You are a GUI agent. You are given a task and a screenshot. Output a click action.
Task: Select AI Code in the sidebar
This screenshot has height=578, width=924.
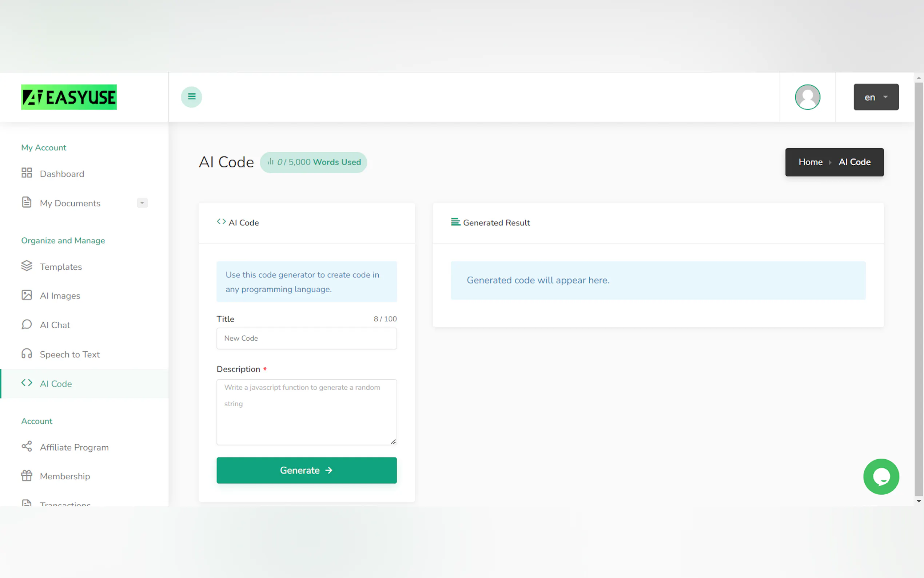pos(56,383)
